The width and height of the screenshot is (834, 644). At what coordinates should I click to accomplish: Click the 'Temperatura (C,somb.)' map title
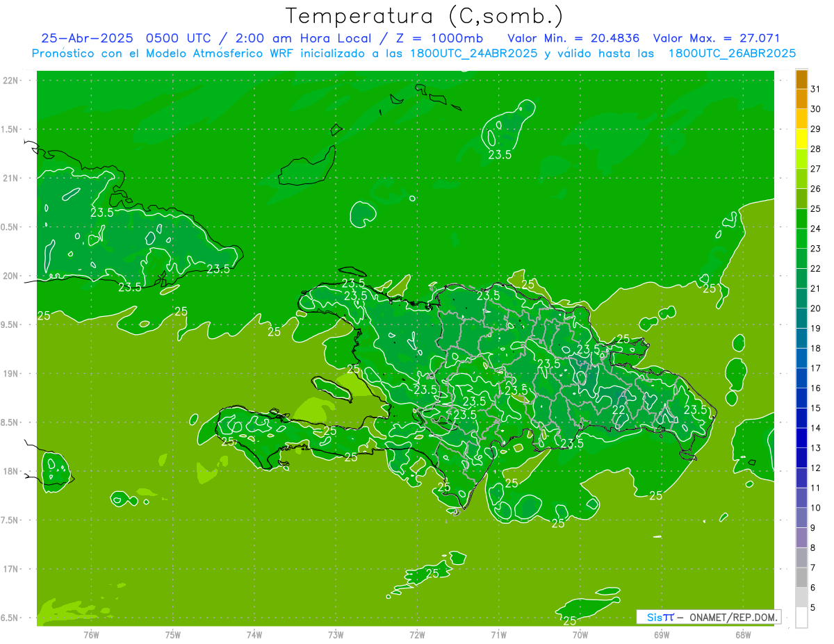(425, 16)
